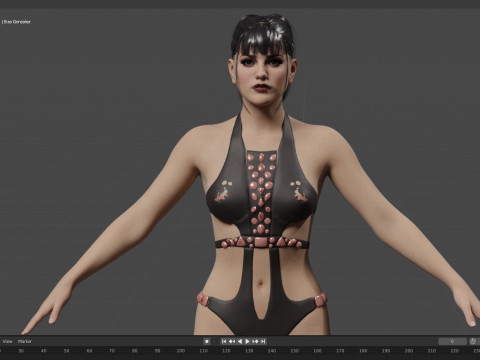Play animation in reverse
480x360 pixels.
240,341
